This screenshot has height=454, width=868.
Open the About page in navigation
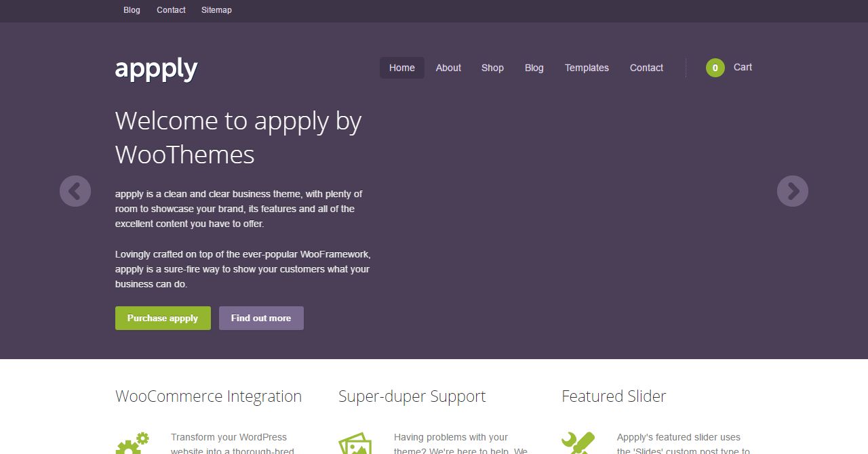[448, 68]
